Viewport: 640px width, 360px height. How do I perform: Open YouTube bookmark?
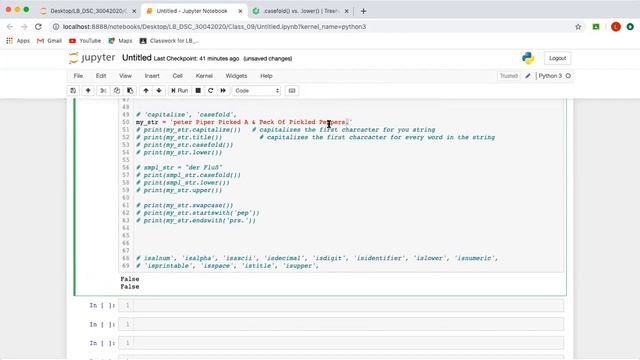(x=85, y=41)
